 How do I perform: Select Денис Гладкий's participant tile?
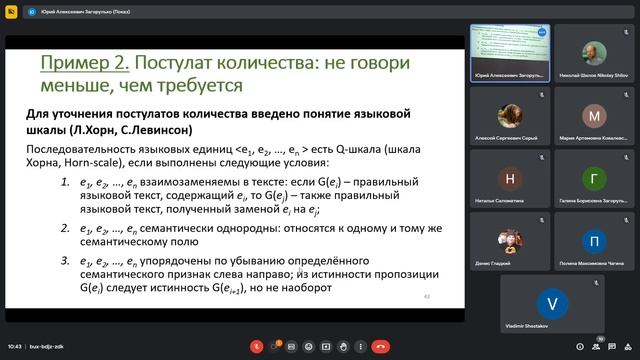(510, 241)
